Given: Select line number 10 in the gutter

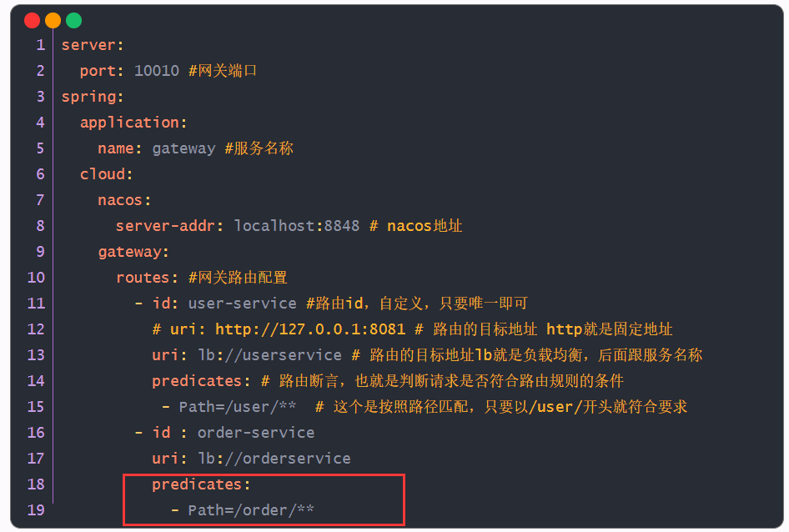Looking at the screenshot, I should tap(36, 278).
